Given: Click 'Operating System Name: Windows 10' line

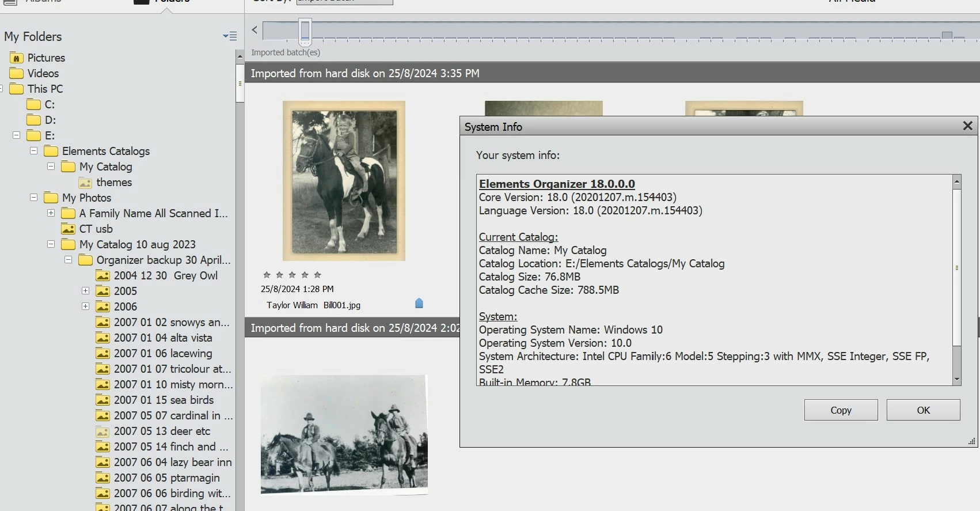Looking at the screenshot, I should [571, 330].
